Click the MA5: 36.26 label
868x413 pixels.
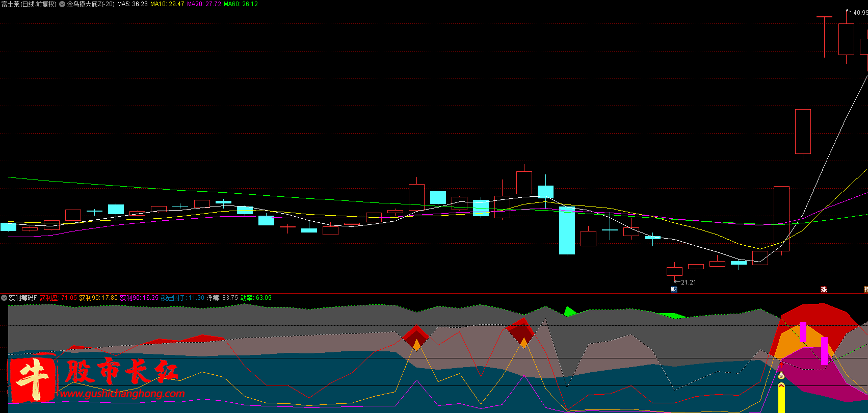tap(133, 4)
